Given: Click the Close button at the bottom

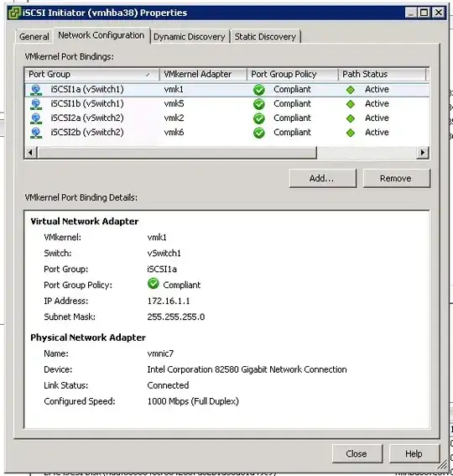Looking at the screenshot, I should click(x=357, y=453).
